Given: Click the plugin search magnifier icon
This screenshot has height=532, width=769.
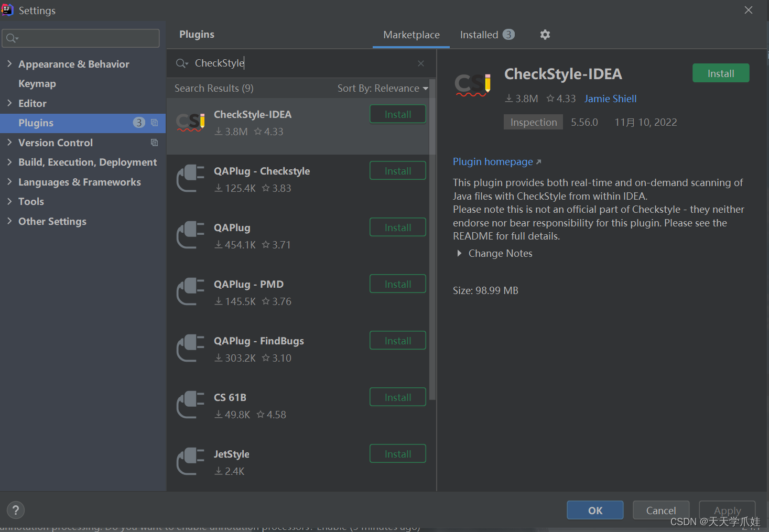Looking at the screenshot, I should 181,63.
